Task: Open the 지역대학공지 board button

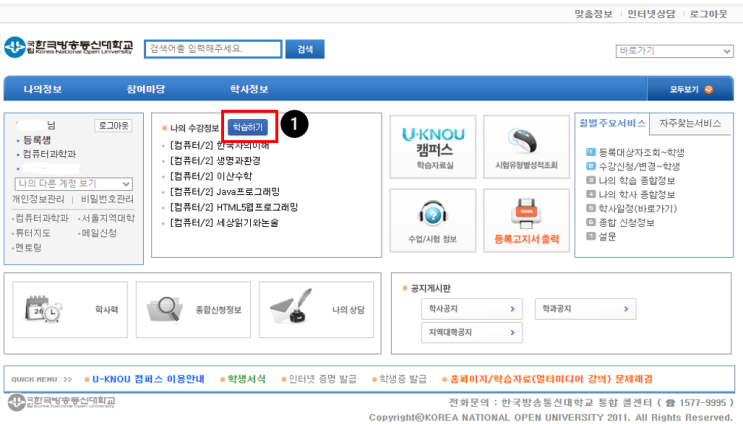Action: coord(472,333)
